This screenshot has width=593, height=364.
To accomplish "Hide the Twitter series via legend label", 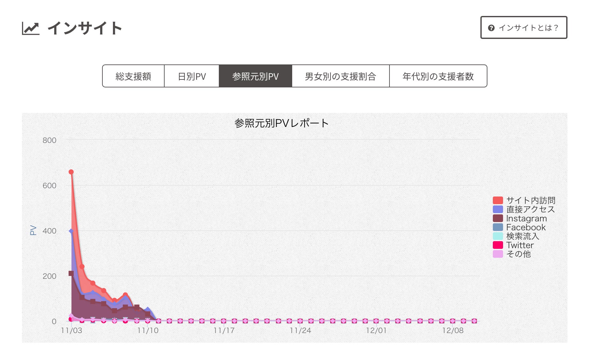I will pos(520,245).
